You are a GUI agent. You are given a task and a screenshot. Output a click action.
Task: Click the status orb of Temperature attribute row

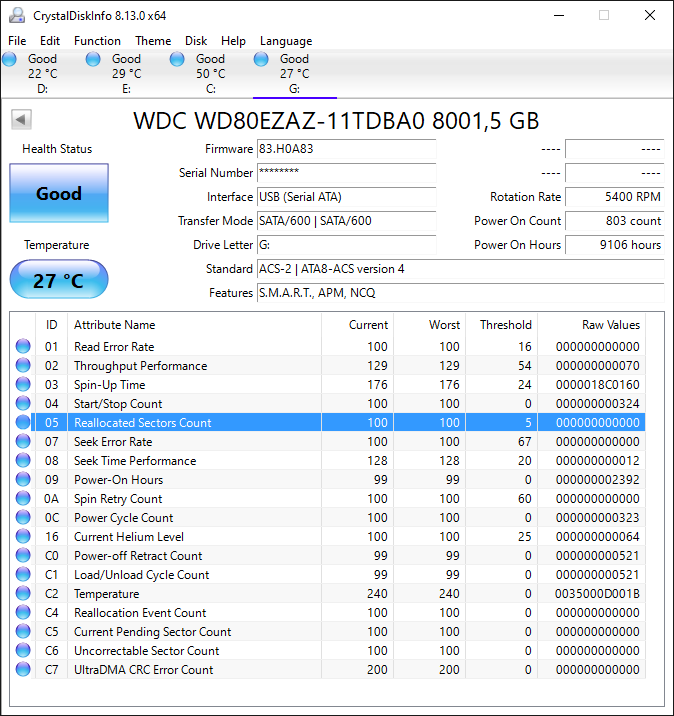pyautogui.click(x=23, y=593)
